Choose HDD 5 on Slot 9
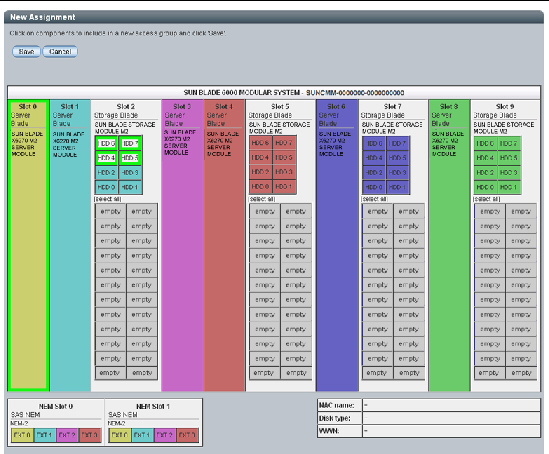 (509, 158)
